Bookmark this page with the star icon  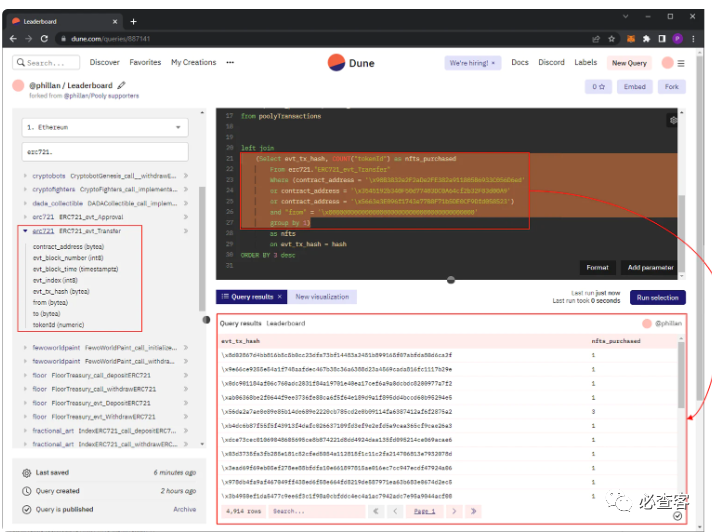pos(612,39)
